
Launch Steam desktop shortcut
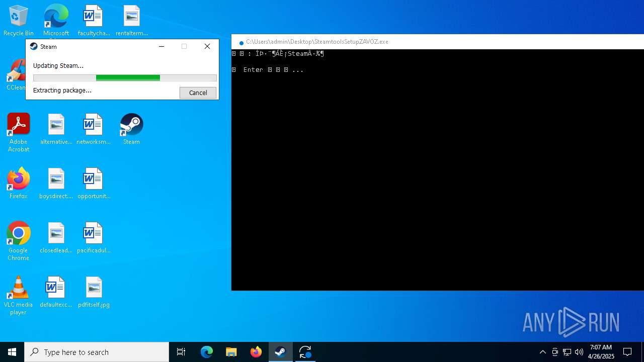click(131, 130)
